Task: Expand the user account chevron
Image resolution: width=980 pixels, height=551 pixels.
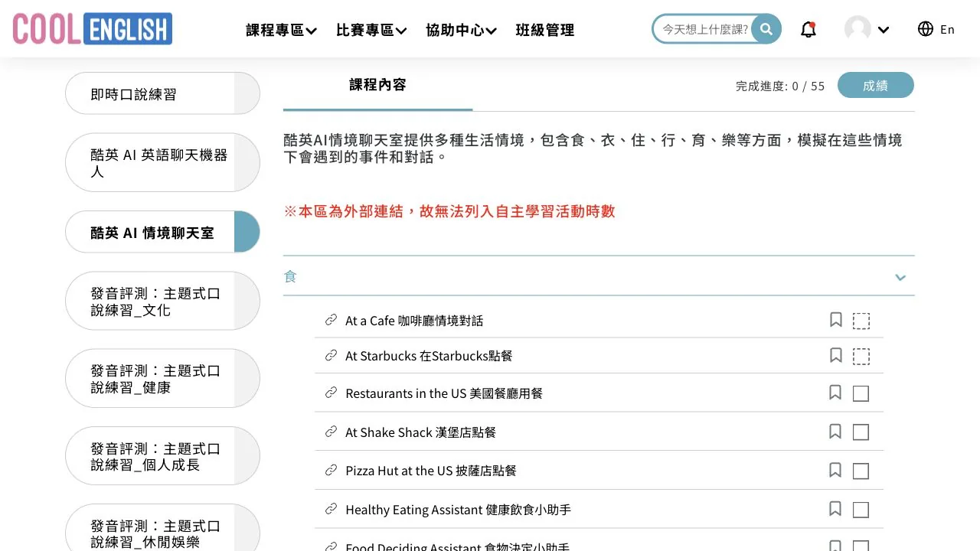Action: click(x=884, y=30)
